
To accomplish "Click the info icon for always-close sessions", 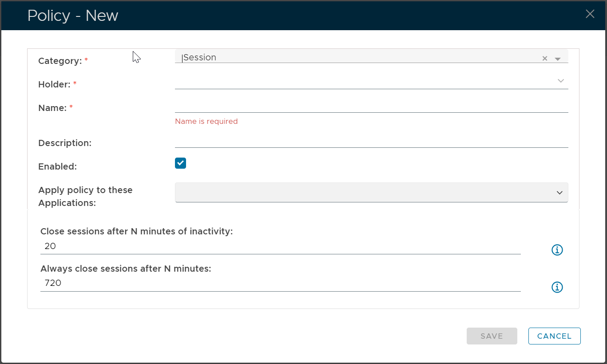I will [x=557, y=287].
